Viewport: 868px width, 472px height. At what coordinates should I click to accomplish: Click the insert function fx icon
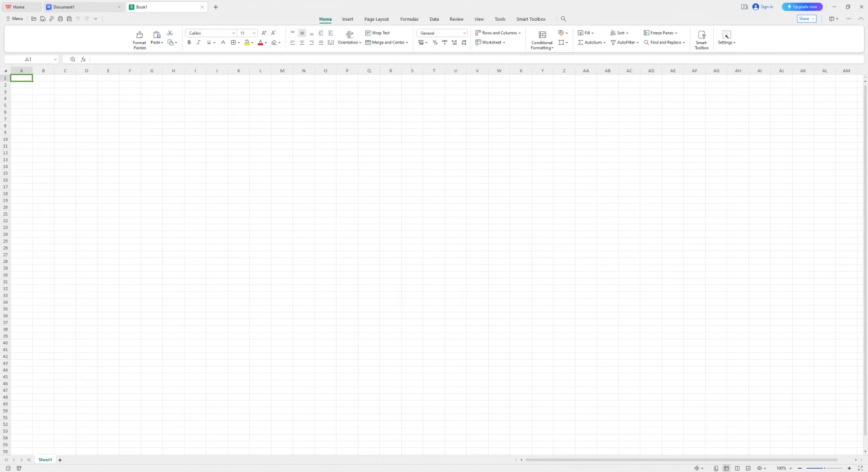(83, 59)
